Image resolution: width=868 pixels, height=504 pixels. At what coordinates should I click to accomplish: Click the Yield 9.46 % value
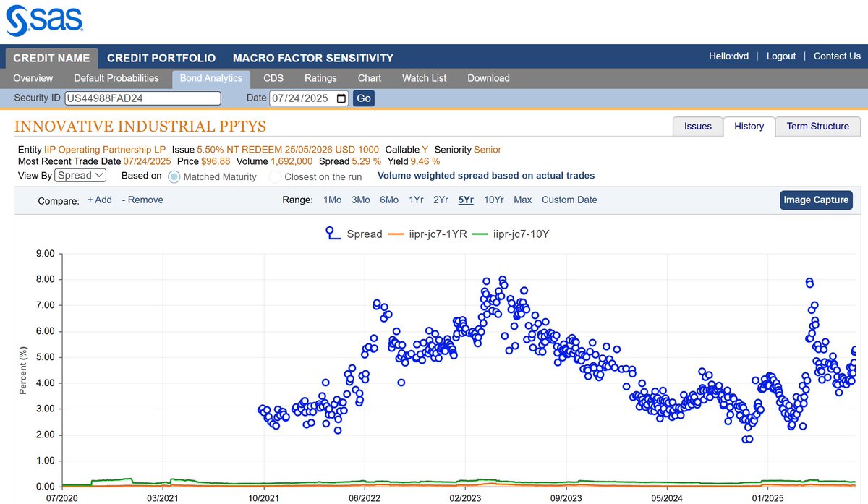pyautogui.click(x=425, y=161)
